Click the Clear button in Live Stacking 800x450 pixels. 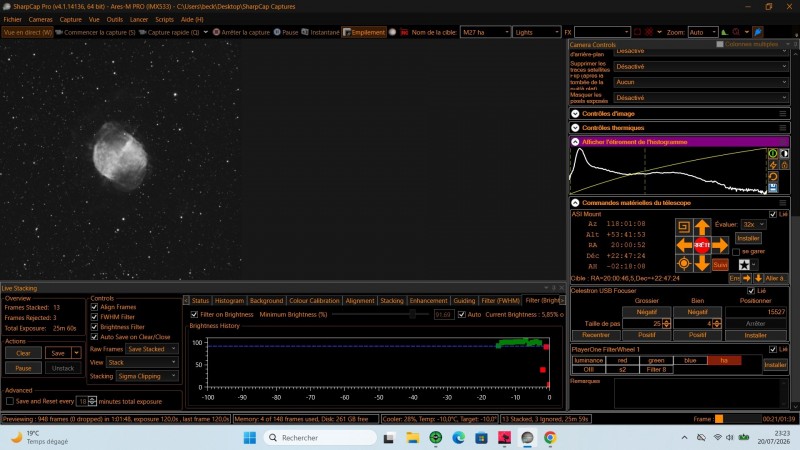pos(23,353)
